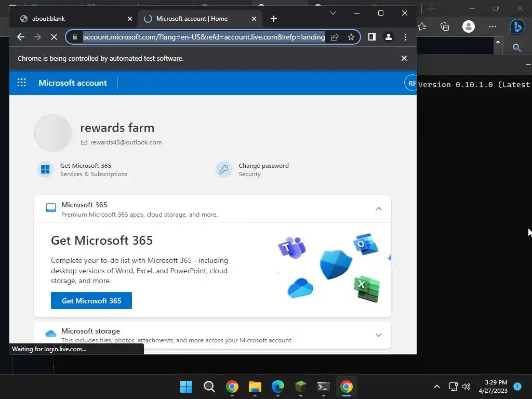Click Edge sidebar search magnifier
Image resolution: width=532 pixels, height=399 pixels.
(x=516, y=48)
